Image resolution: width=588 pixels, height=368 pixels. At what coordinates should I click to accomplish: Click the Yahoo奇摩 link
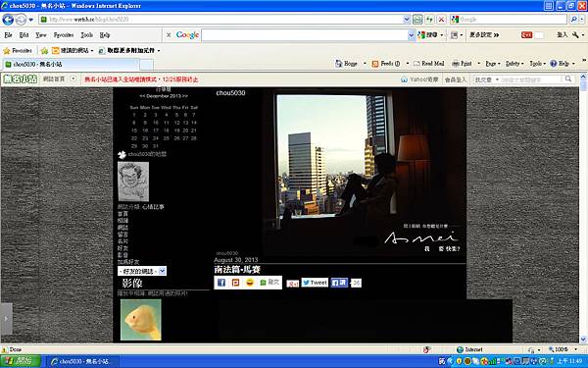pos(419,79)
